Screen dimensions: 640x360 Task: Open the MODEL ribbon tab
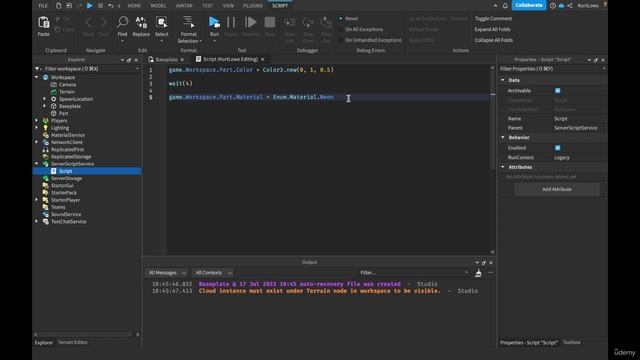[158, 6]
